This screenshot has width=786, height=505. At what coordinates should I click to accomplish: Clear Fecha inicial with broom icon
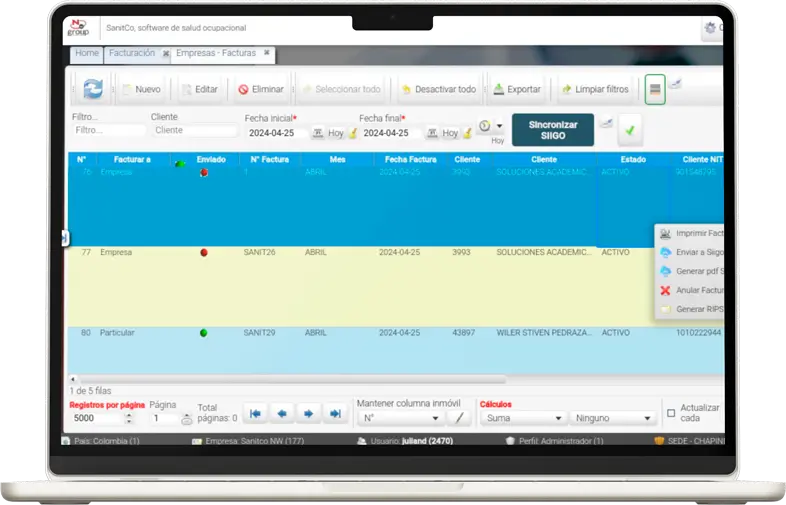[353, 133]
